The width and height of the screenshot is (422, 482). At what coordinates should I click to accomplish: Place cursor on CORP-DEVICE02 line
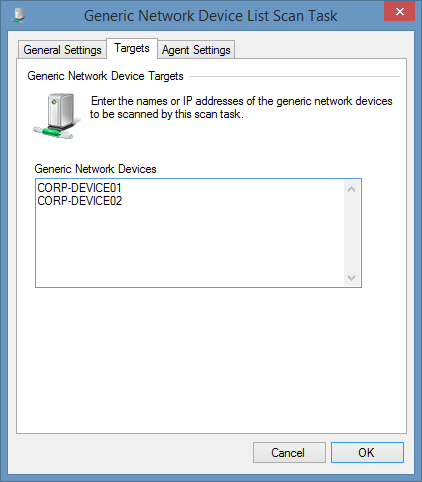click(x=80, y=201)
